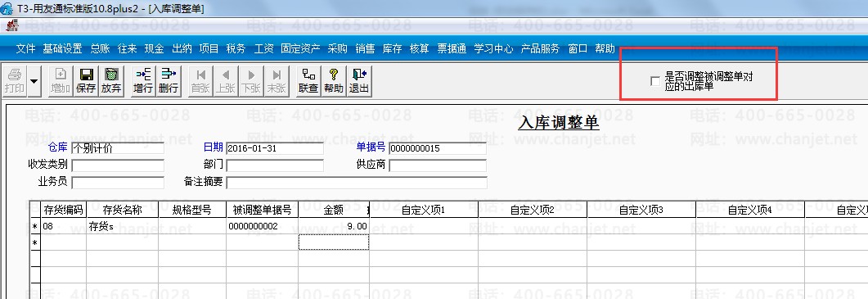The image size is (868, 299).
Task: Click the 规格型号 column header
Action: (x=192, y=210)
